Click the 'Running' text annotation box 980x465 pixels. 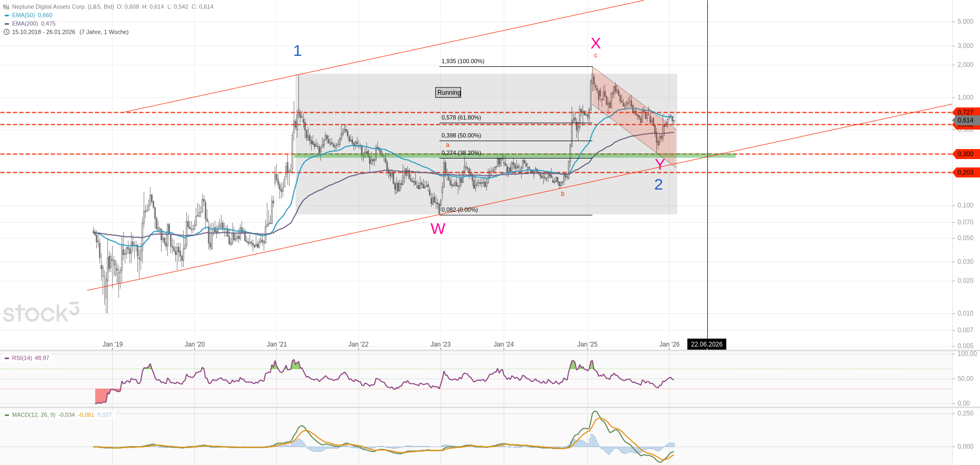tap(448, 93)
